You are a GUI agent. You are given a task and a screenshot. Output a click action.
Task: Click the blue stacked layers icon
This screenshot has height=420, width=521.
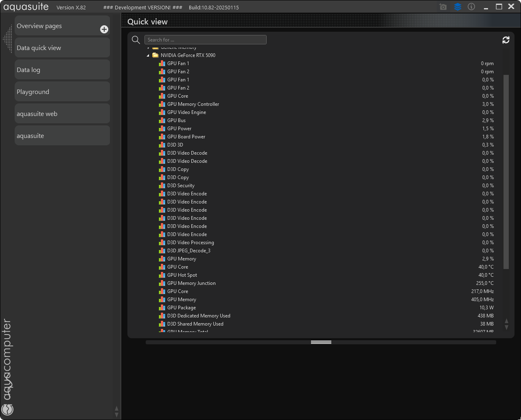[458, 7]
